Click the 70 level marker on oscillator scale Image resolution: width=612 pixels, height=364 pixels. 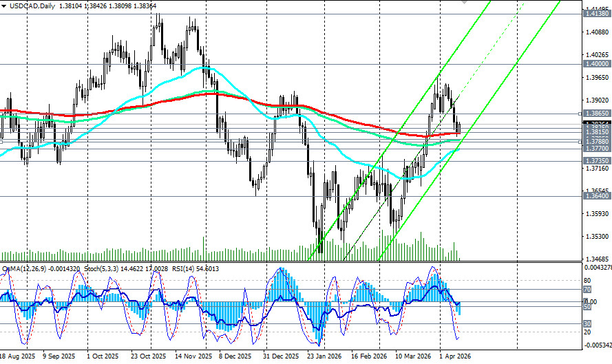[x=587, y=290]
